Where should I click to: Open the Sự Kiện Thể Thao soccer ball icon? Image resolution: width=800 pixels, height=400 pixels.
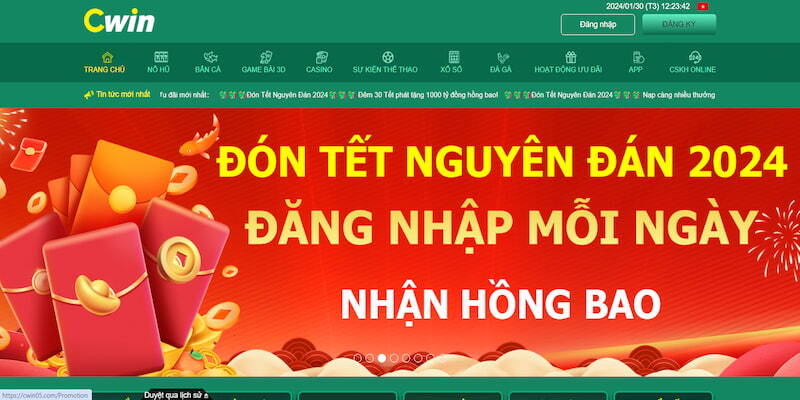pos(388,57)
